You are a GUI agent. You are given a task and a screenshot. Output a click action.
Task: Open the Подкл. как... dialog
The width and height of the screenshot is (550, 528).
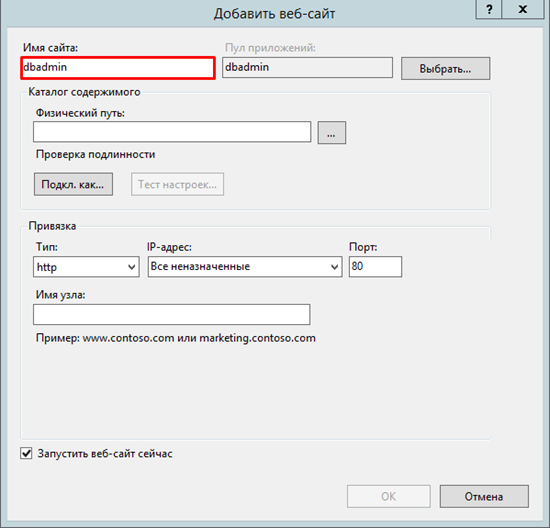click(73, 184)
